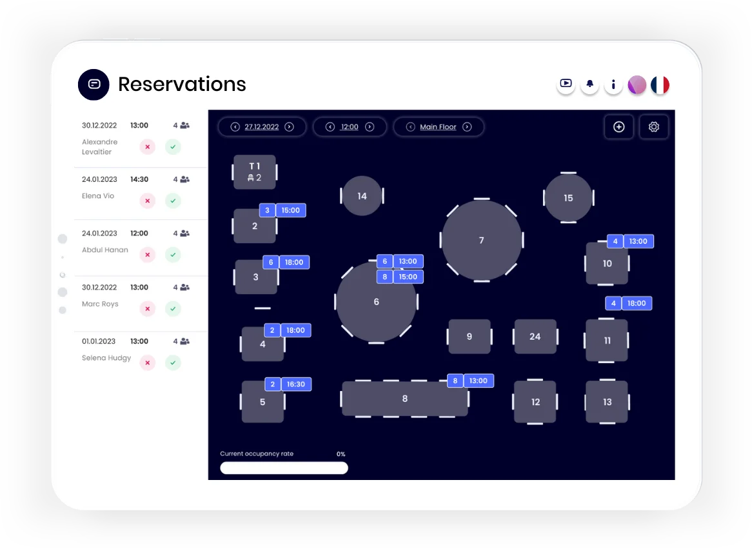Add a new reservation with plus button
Image resolution: width=752 pixels, height=560 pixels.
tap(618, 126)
